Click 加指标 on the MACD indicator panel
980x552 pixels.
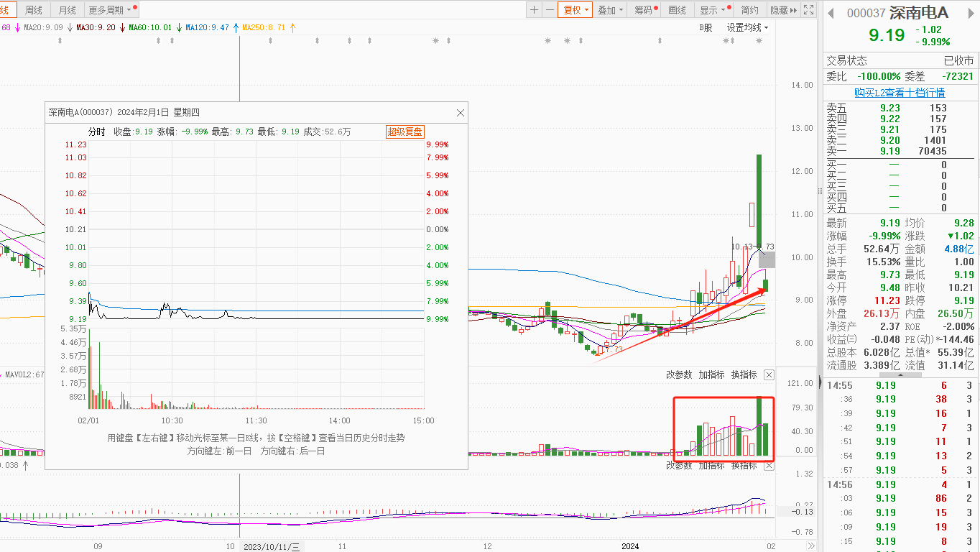click(x=711, y=466)
